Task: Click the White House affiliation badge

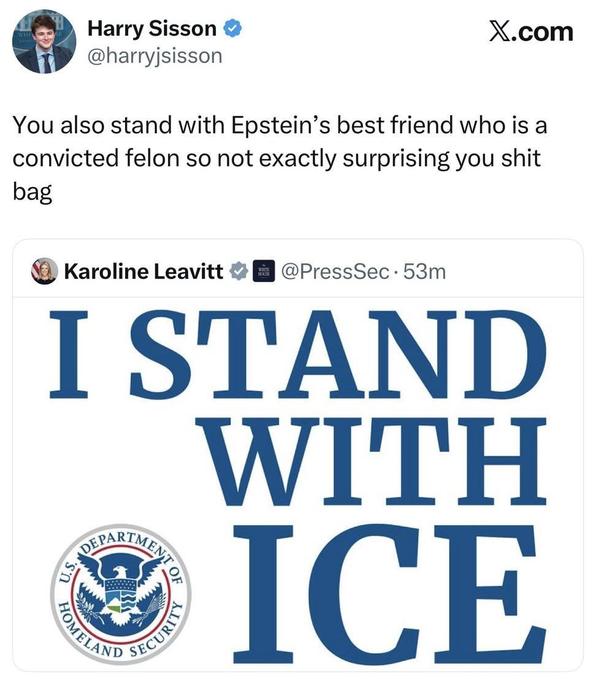Action: [x=264, y=271]
